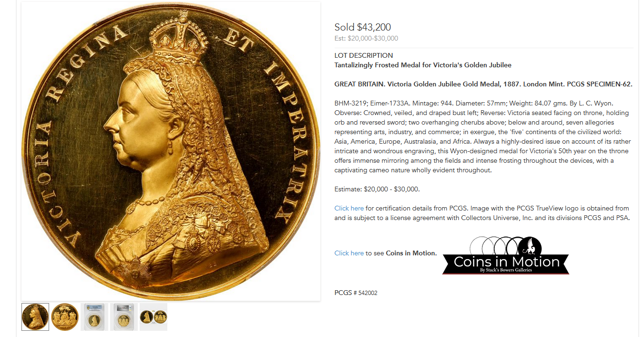Select the obverse portrait thumbnail
Screen dimensions: 644x337
tap(35, 317)
